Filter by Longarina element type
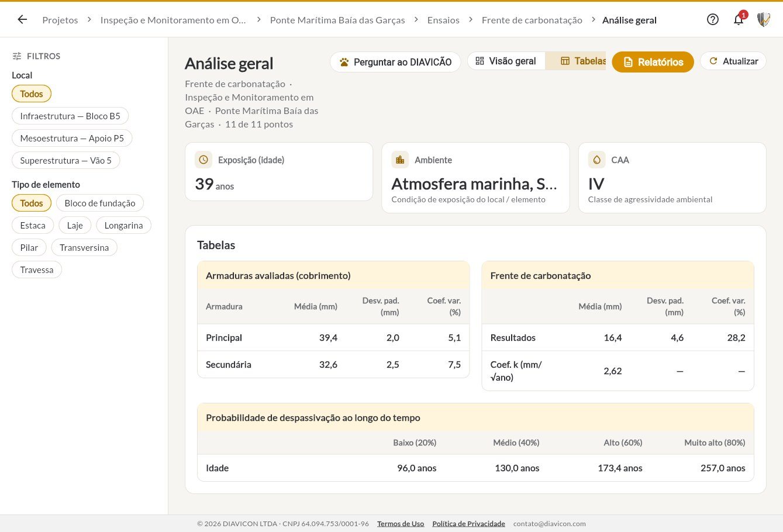The image size is (783, 532). [x=123, y=225]
